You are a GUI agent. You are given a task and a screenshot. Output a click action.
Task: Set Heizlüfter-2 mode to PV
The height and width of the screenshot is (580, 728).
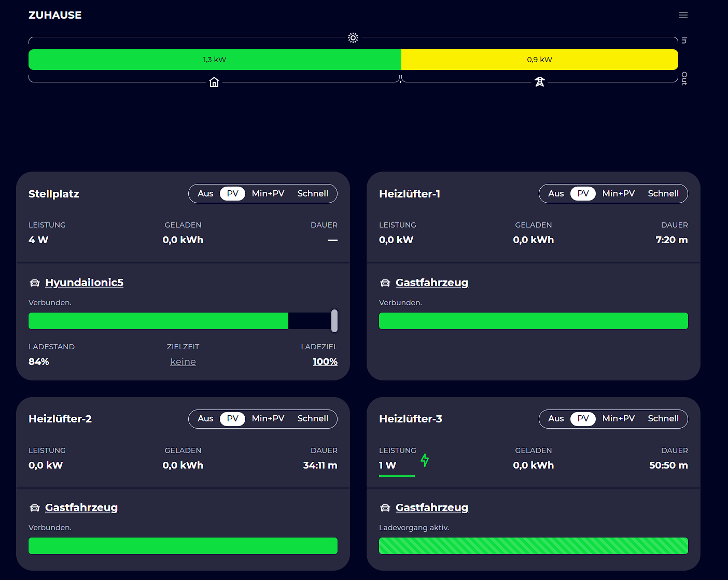pyautogui.click(x=232, y=418)
